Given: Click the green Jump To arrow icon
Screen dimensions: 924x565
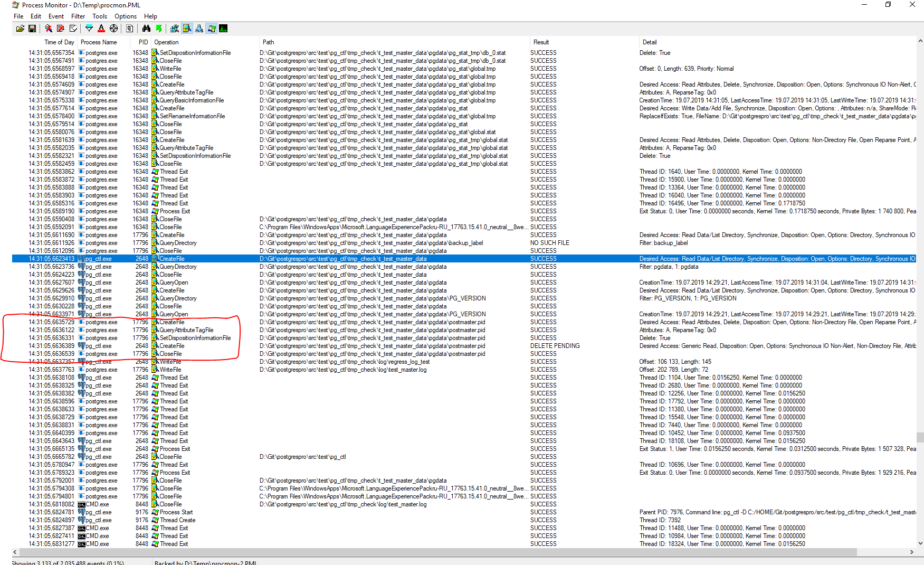Looking at the screenshot, I should [x=158, y=29].
